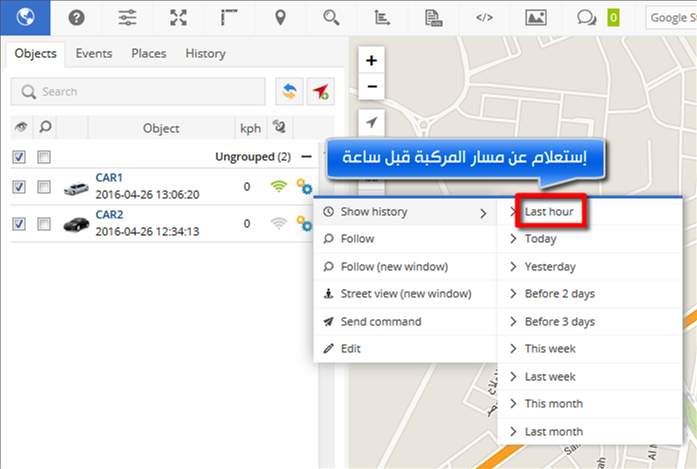Click the green signal icon for CAR1
697x469 pixels.
(279, 186)
